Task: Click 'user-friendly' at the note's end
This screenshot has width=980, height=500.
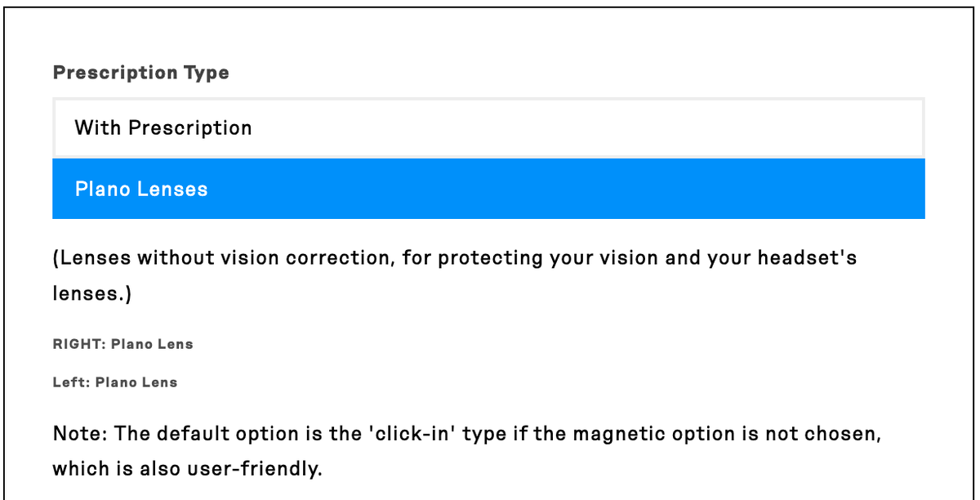Action: click(252, 469)
